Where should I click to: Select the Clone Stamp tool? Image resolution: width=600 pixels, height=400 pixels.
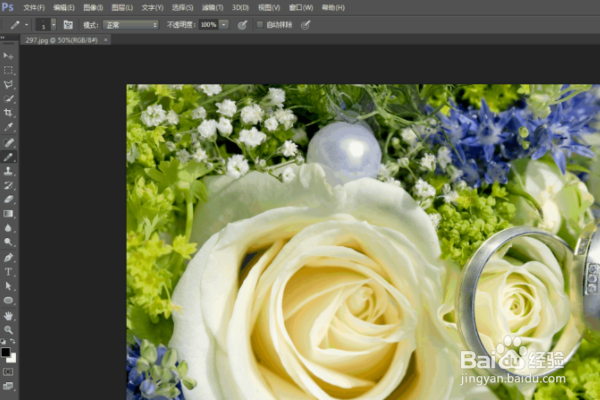tap(8, 171)
